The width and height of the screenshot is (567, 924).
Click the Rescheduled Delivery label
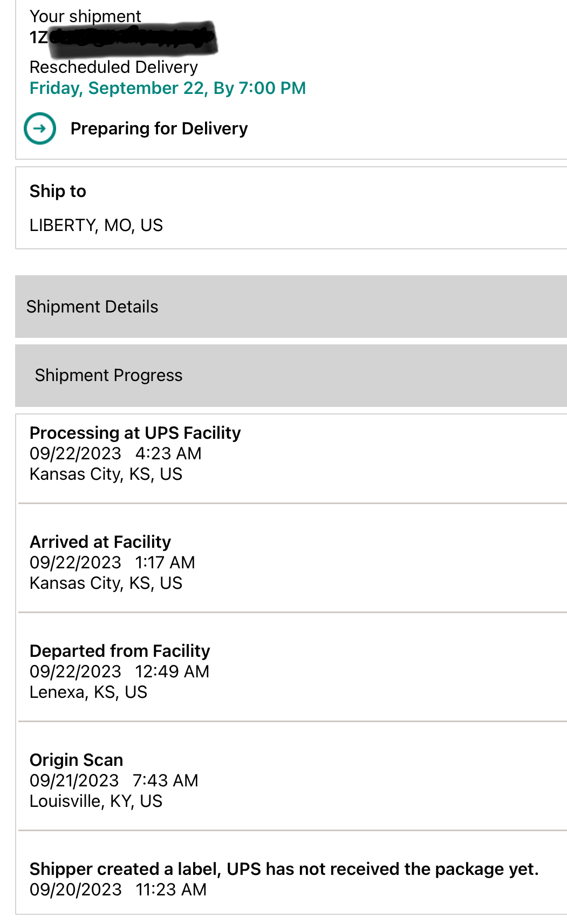point(113,67)
